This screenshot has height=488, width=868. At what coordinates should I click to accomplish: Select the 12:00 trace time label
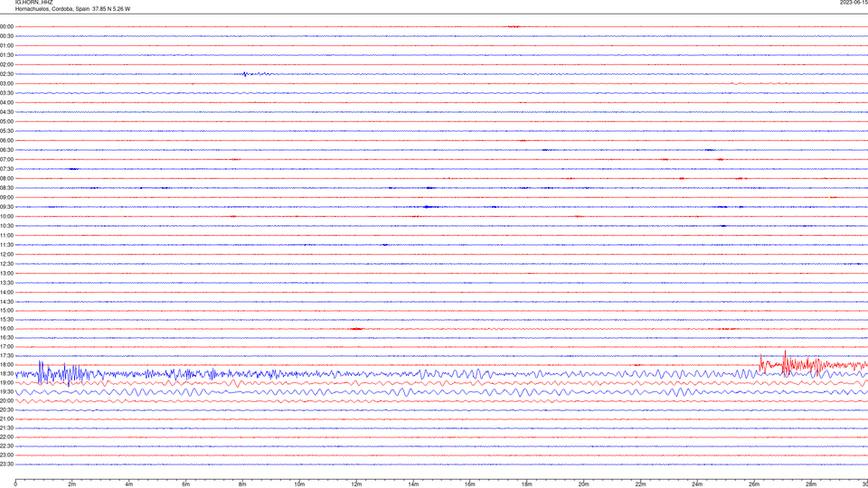point(6,255)
